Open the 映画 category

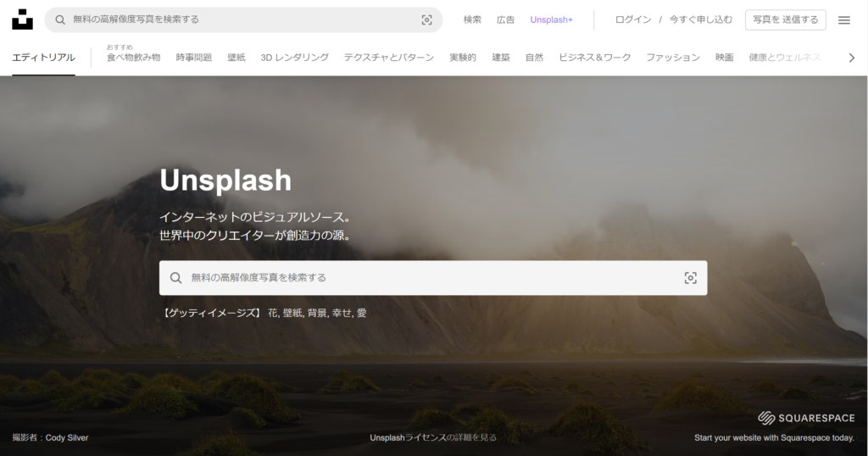[724, 58]
